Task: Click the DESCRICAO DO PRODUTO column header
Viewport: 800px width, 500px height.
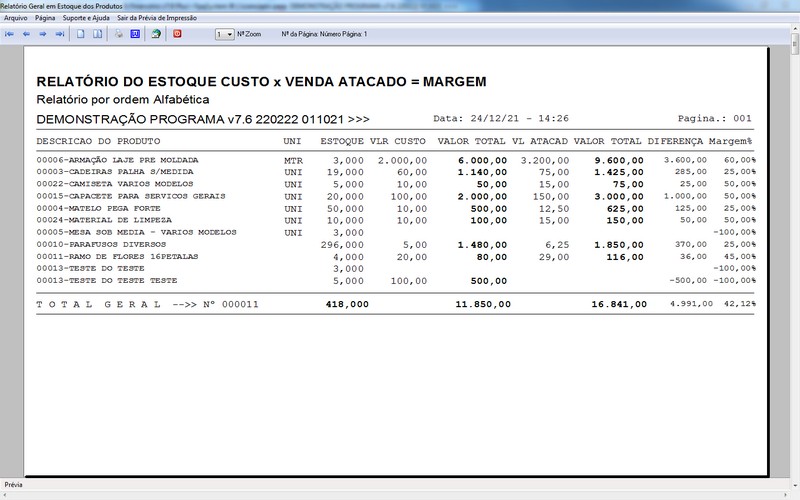Action: [x=98, y=141]
